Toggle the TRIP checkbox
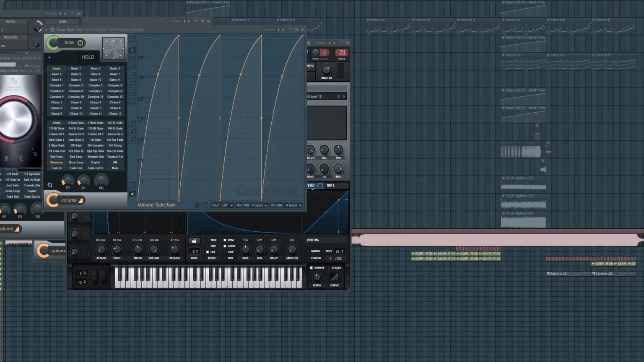Viewport: 644px width, 362px height. pos(225,252)
